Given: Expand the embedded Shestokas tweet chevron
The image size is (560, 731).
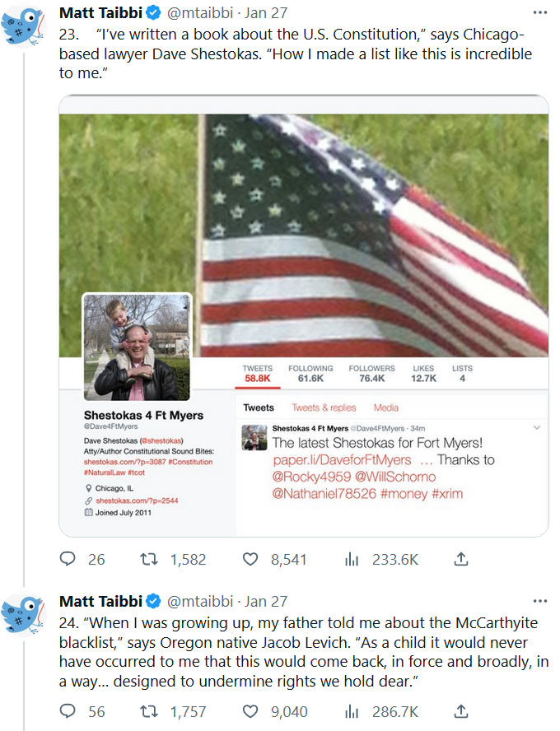Looking at the screenshot, I should click(x=537, y=428).
